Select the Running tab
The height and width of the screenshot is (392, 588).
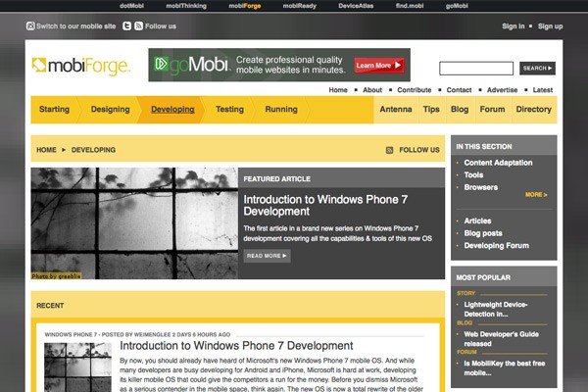tap(281, 109)
